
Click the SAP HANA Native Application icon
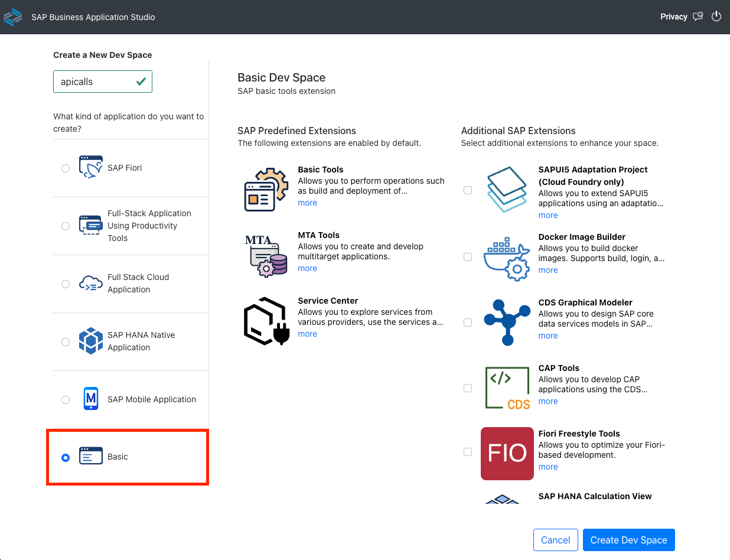[x=91, y=341]
